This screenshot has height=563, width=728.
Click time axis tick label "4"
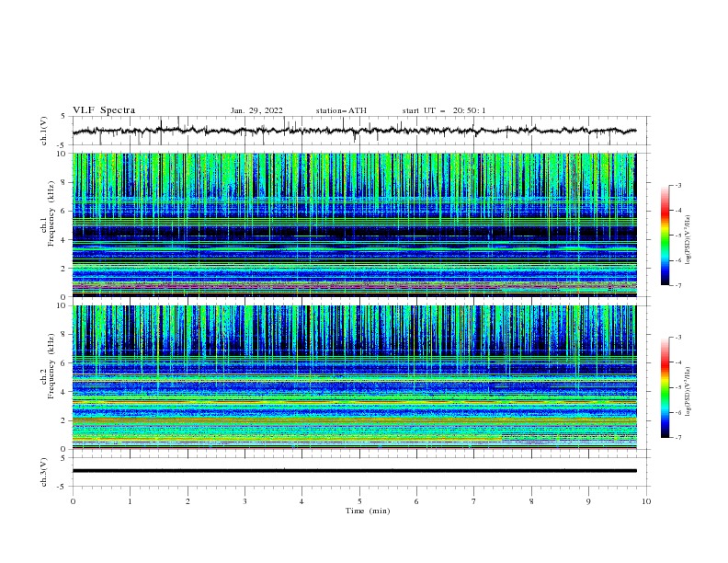click(301, 501)
